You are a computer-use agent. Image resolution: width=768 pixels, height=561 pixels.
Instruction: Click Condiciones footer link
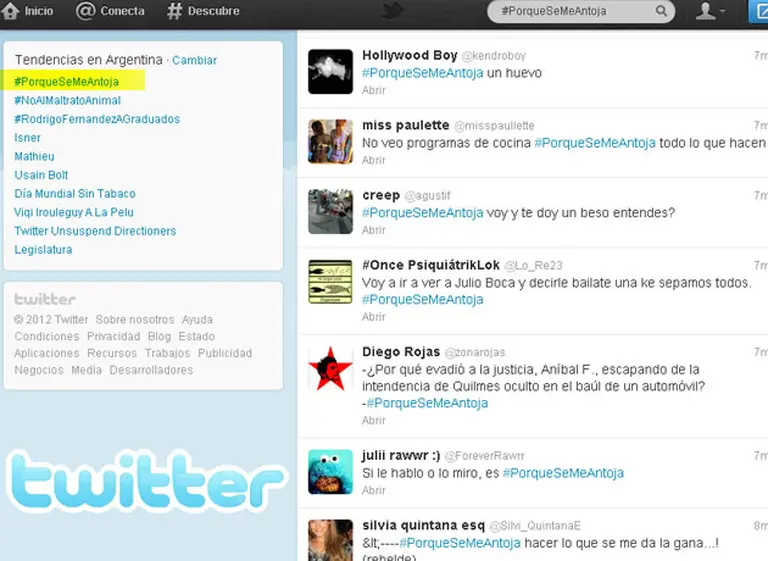(47, 336)
